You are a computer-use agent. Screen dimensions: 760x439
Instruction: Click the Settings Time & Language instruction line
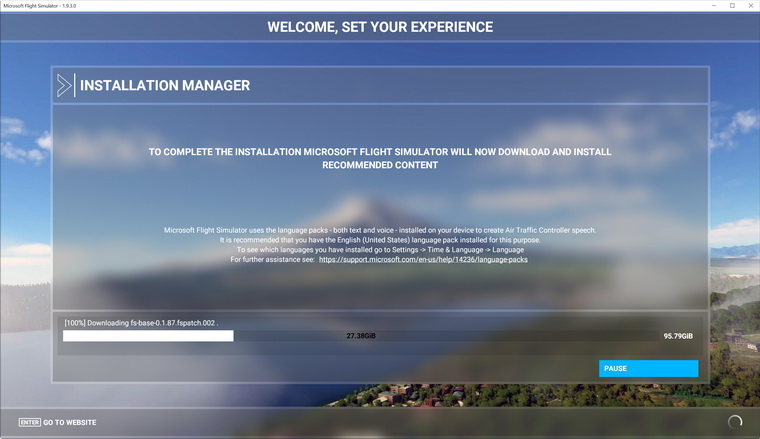click(380, 250)
